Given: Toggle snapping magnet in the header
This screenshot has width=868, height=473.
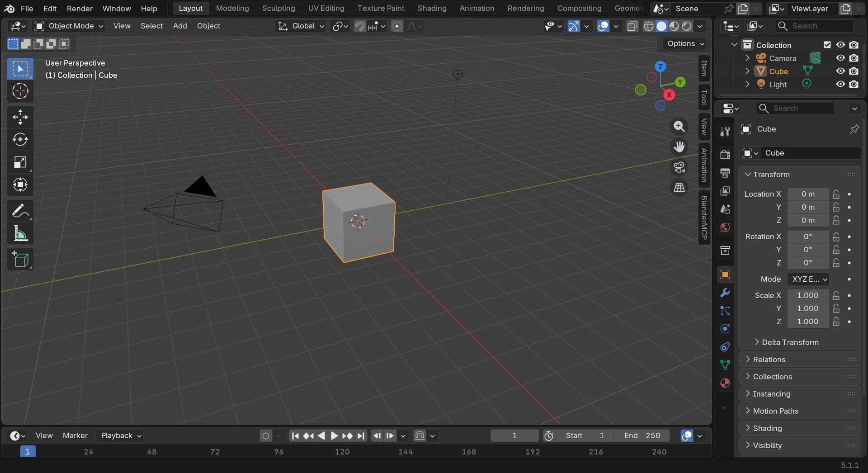Looking at the screenshot, I should (x=360, y=26).
